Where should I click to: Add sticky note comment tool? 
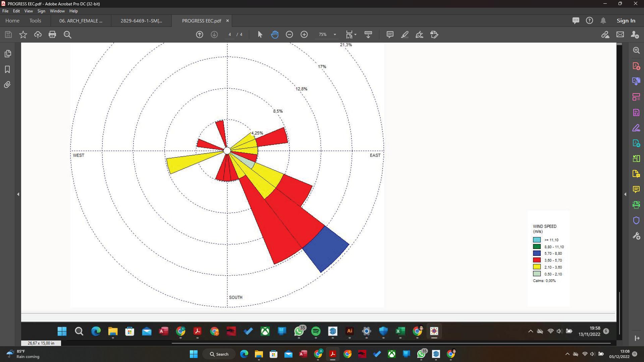click(x=390, y=35)
